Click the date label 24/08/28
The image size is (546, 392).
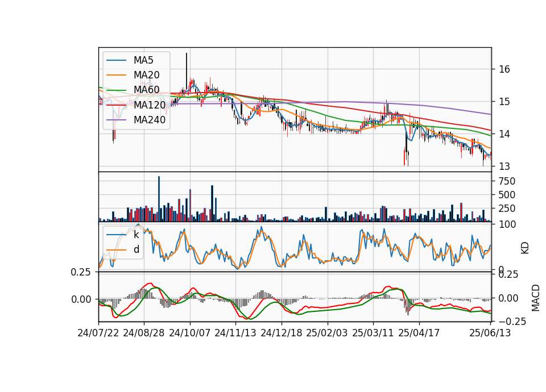tap(144, 333)
